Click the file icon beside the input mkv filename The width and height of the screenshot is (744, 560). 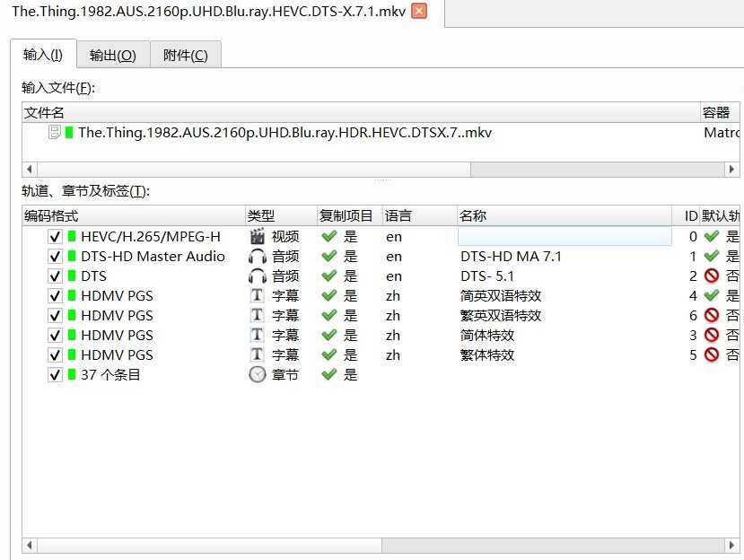click(x=55, y=132)
